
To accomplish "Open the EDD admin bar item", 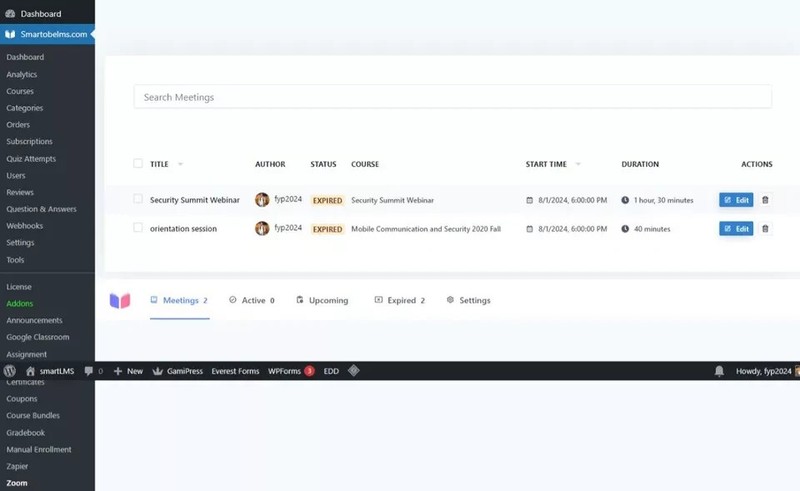I will pyautogui.click(x=331, y=371).
